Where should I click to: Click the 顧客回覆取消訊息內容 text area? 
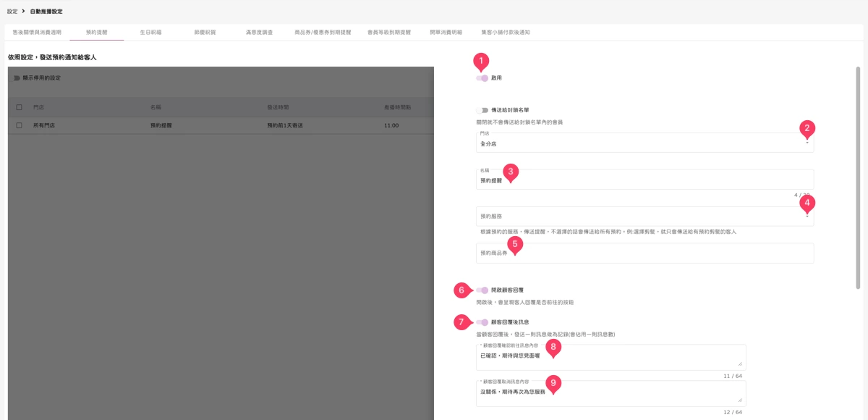point(610,394)
